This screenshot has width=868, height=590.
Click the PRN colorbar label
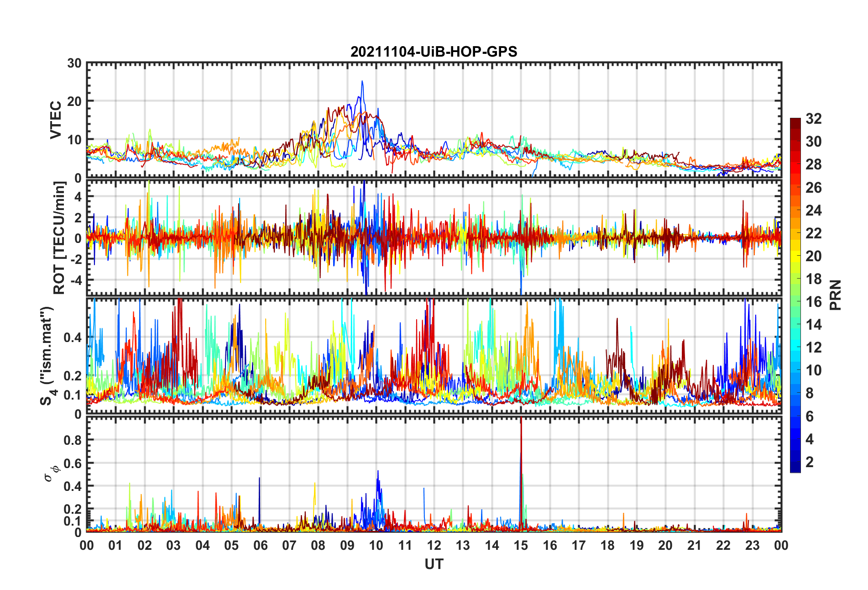[835, 295]
